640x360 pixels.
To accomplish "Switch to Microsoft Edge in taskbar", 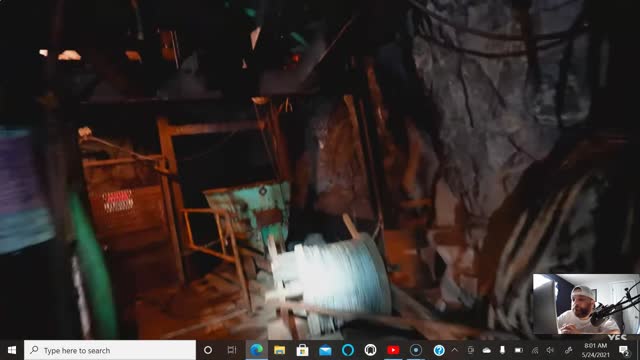I will 257,350.
